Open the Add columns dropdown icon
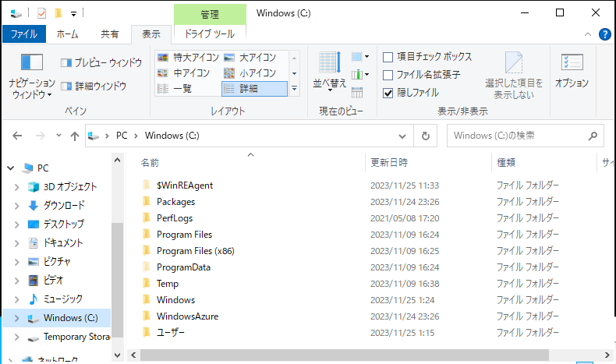The height and width of the screenshot is (364, 616). point(360,74)
